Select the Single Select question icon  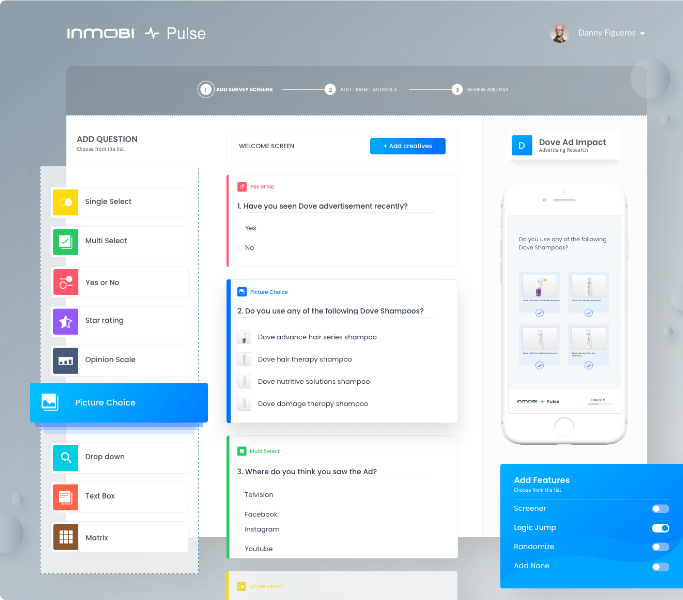[x=65, y=202]
